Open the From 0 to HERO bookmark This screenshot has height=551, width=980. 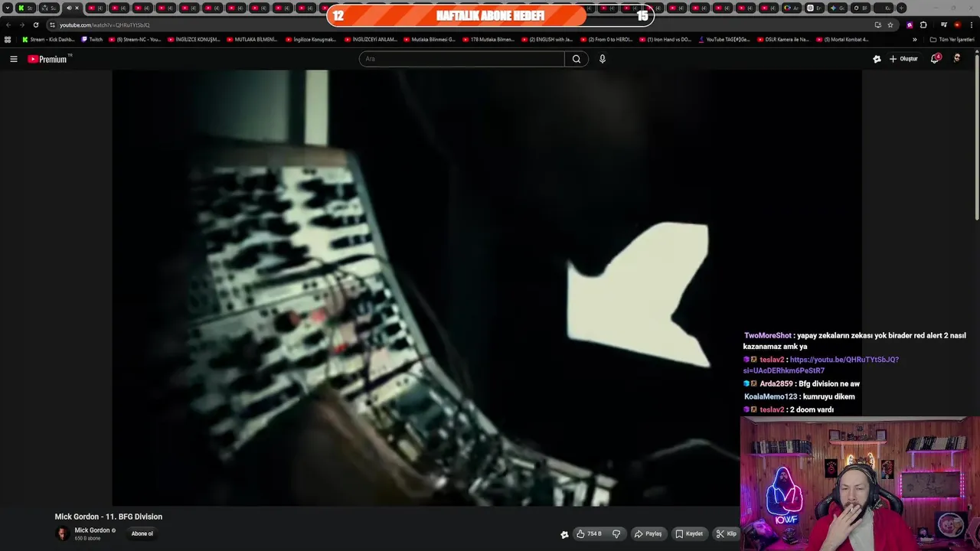606,39
